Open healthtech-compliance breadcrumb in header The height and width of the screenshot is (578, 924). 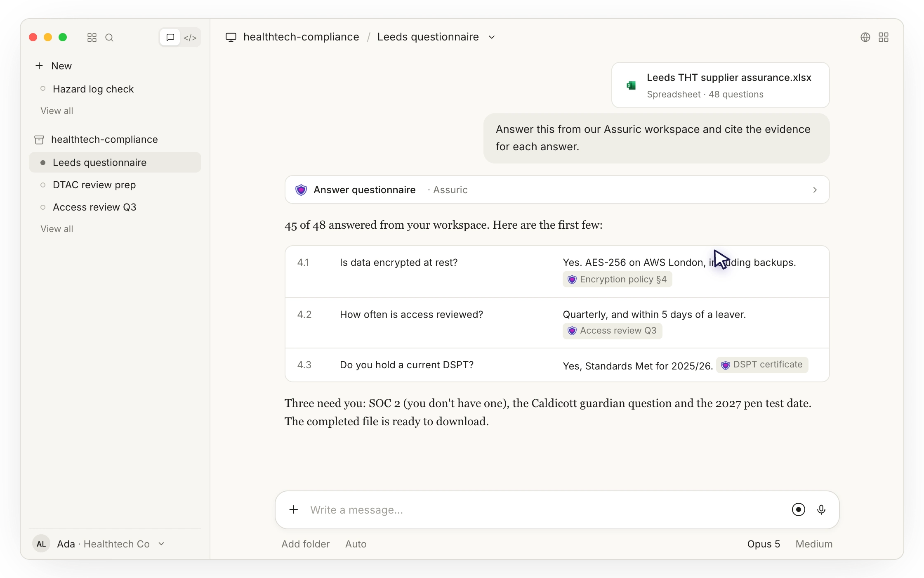[x=301, y=37]
